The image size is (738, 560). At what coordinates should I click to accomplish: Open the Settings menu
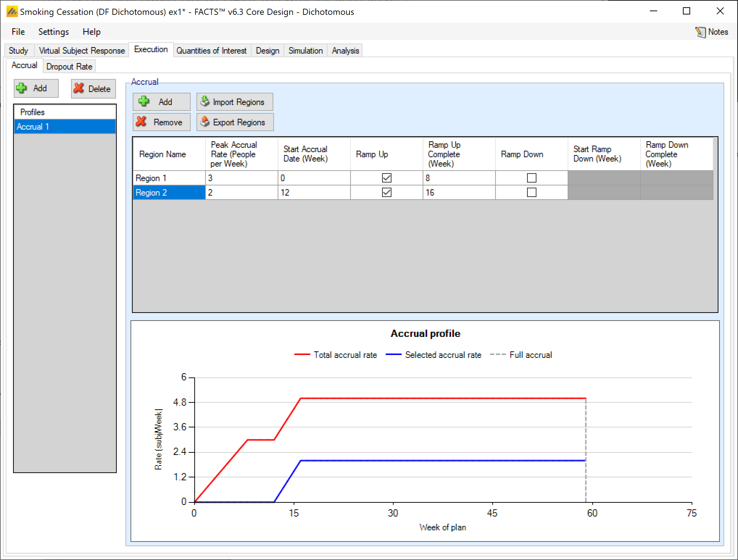(x=53, y=32)
